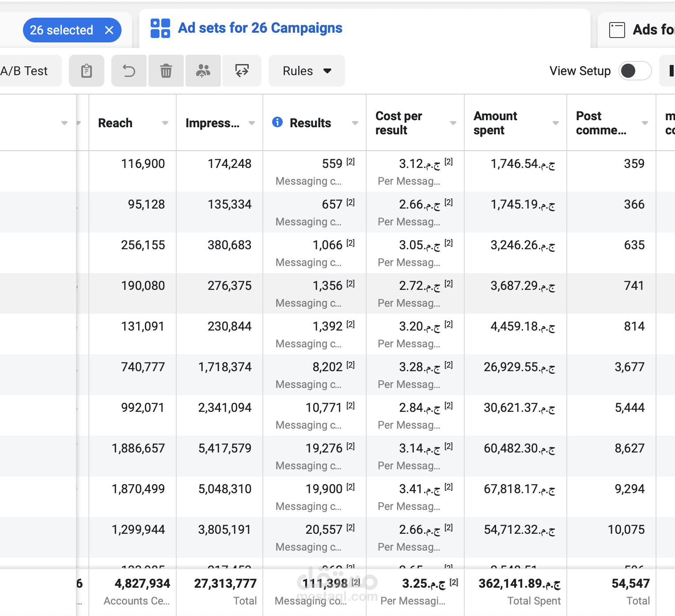Viewport: 675px width, 616px height.
Task: Clear the 26 selected filter
Action: click(x=109, y=30)
